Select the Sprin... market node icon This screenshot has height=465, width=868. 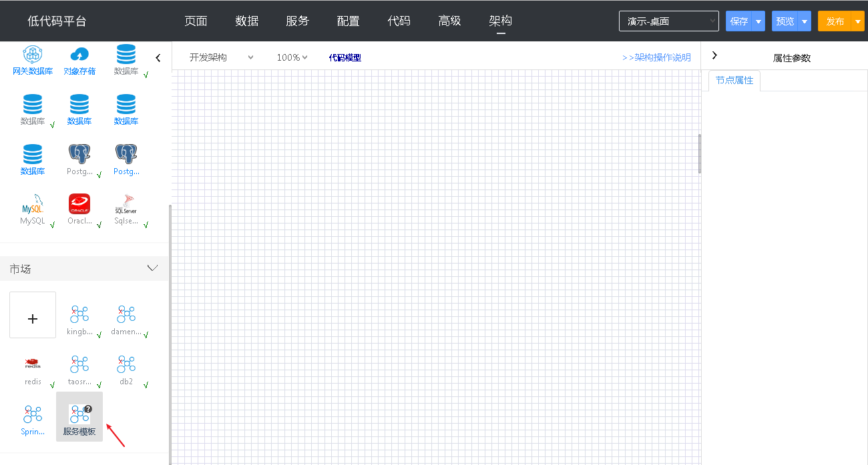(x=33, y=414)
